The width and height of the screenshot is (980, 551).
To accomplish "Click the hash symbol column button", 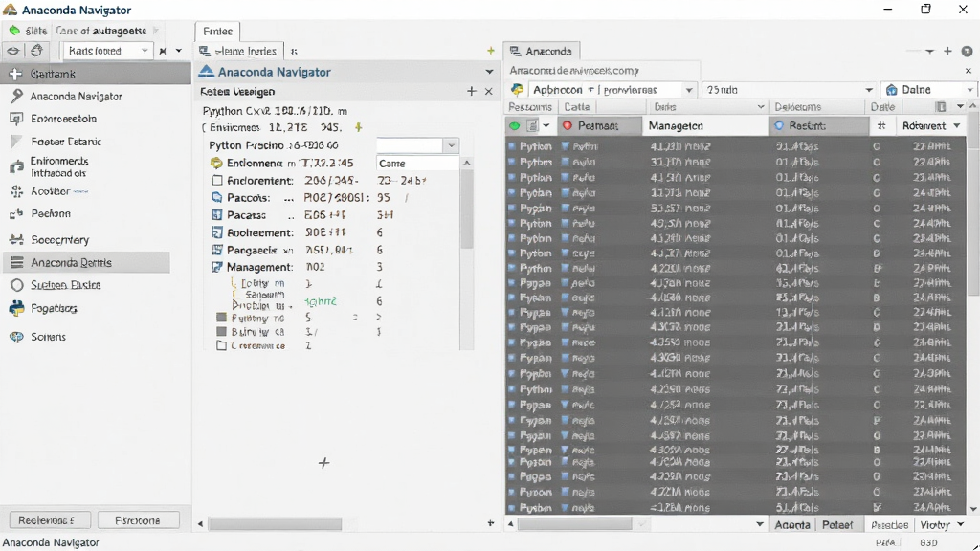I will (881, 125).
